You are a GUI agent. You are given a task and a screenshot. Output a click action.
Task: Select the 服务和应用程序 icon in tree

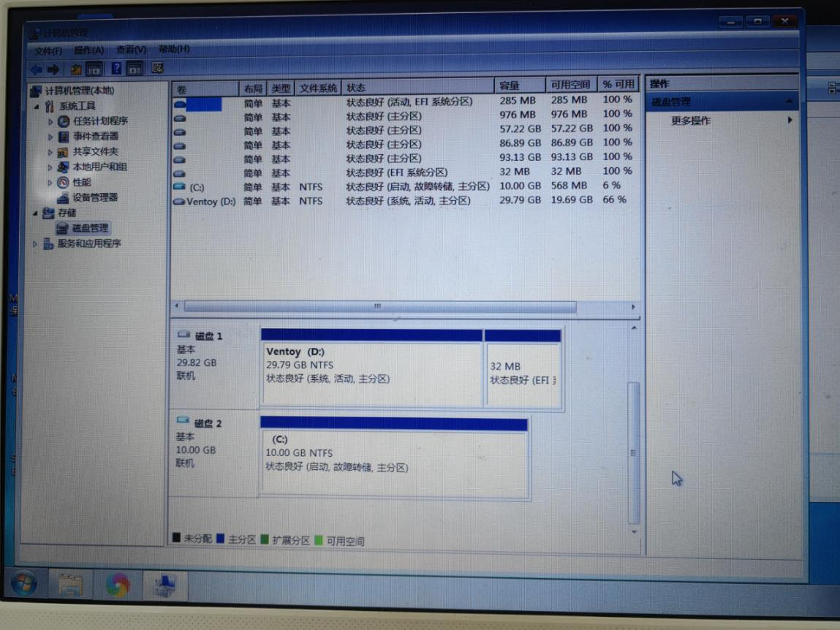(49, 244)
